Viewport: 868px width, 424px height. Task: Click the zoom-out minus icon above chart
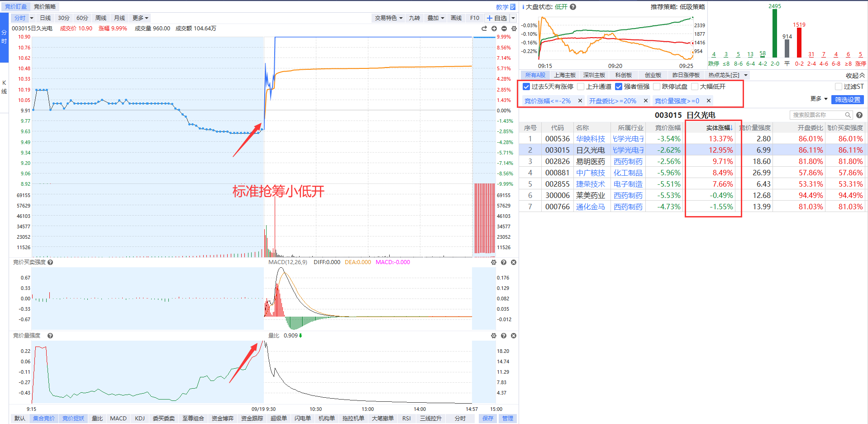504,29
